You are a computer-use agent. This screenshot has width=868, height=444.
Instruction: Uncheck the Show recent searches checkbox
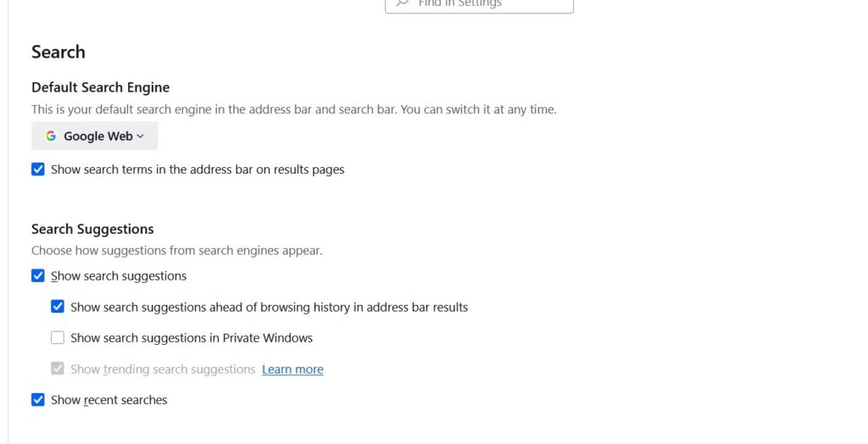point(38,400)
